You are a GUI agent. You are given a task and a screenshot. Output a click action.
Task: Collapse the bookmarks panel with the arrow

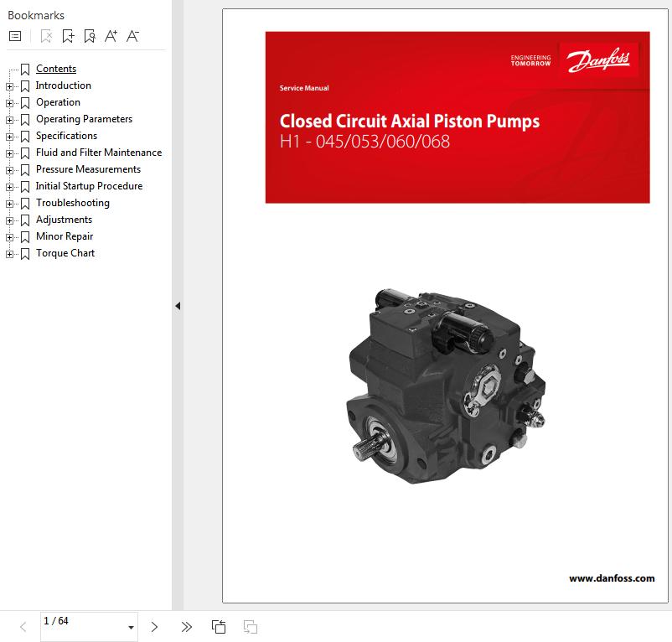178,306
